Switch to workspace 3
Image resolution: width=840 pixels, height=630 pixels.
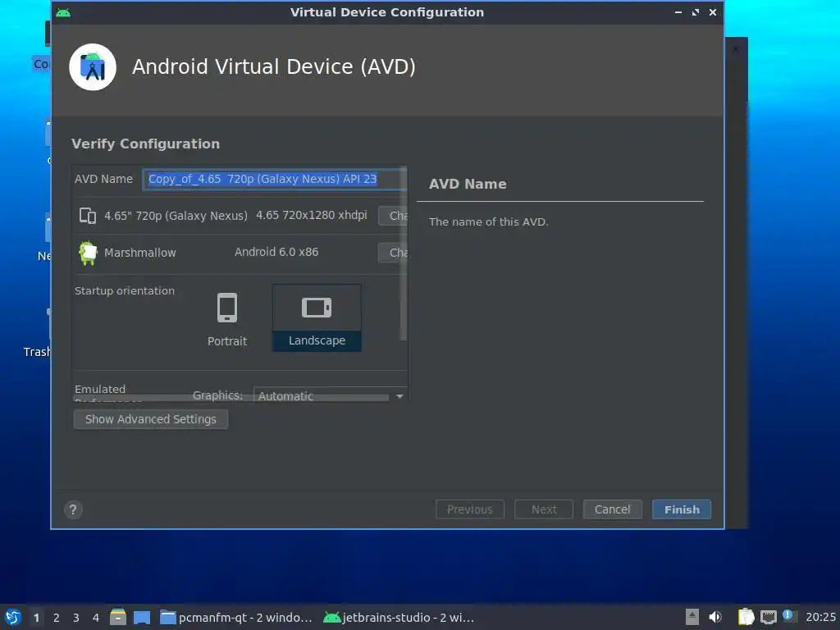(x=76, y=618)
